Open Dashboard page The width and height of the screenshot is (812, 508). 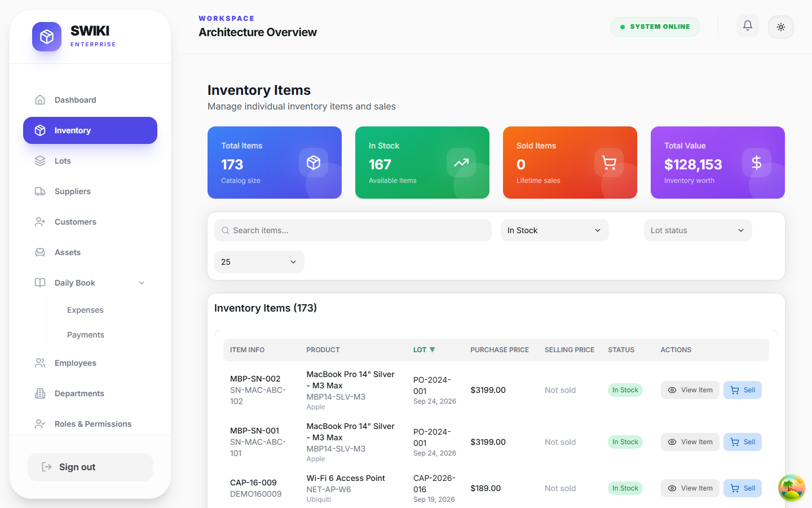point(90,100)
